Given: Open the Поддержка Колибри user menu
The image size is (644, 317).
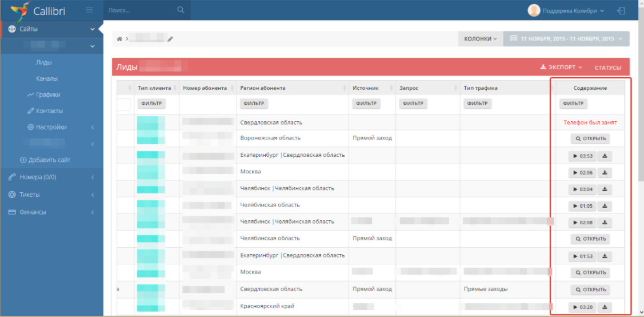Looking at the screenshot, I should [x=573, y=11].
